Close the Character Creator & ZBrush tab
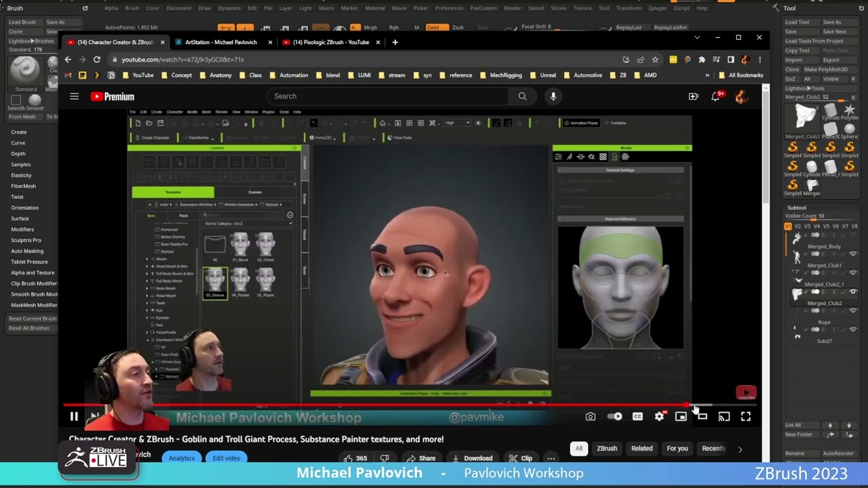Image resolution: width=868 pixels, height=488 pixels. [x=162, y=42]
